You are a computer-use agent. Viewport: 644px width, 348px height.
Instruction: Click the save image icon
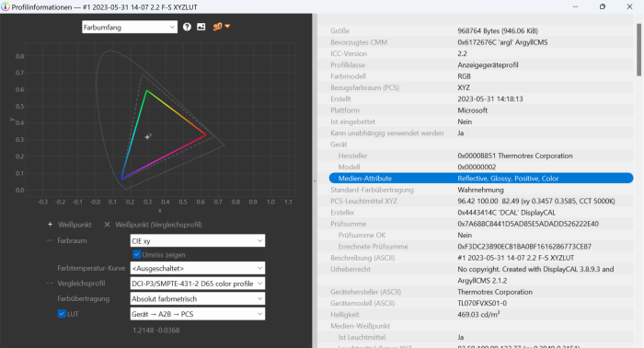click(x=201, y=27)
